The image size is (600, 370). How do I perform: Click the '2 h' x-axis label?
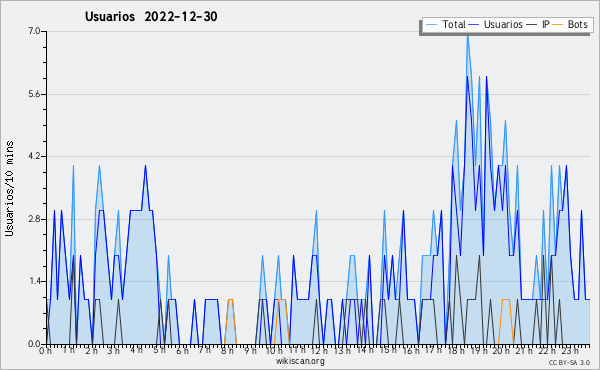coord(91,350)
